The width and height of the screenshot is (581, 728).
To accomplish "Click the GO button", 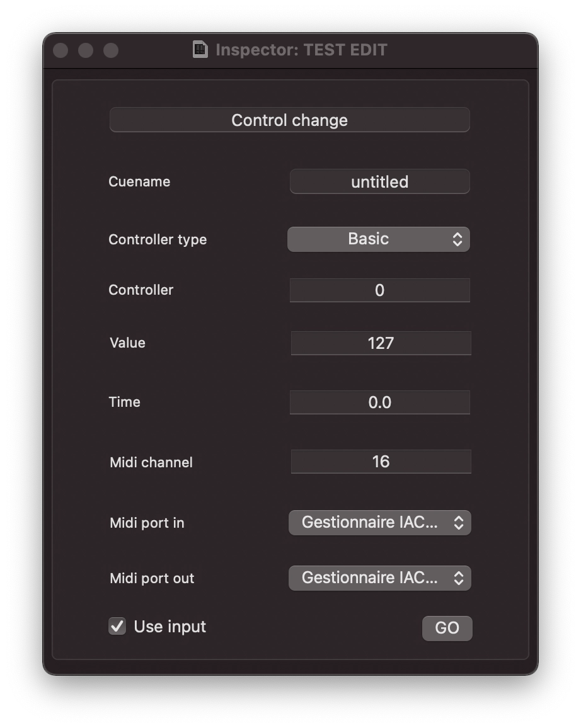I will 447,628.
